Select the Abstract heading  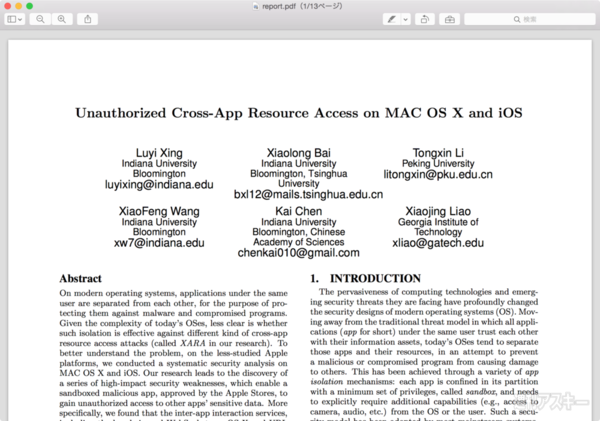pyautogui.click(x=80, y=279)
